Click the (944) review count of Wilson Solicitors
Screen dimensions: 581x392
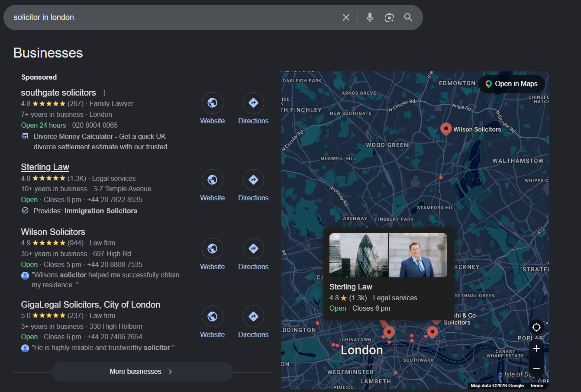[75, 243]
